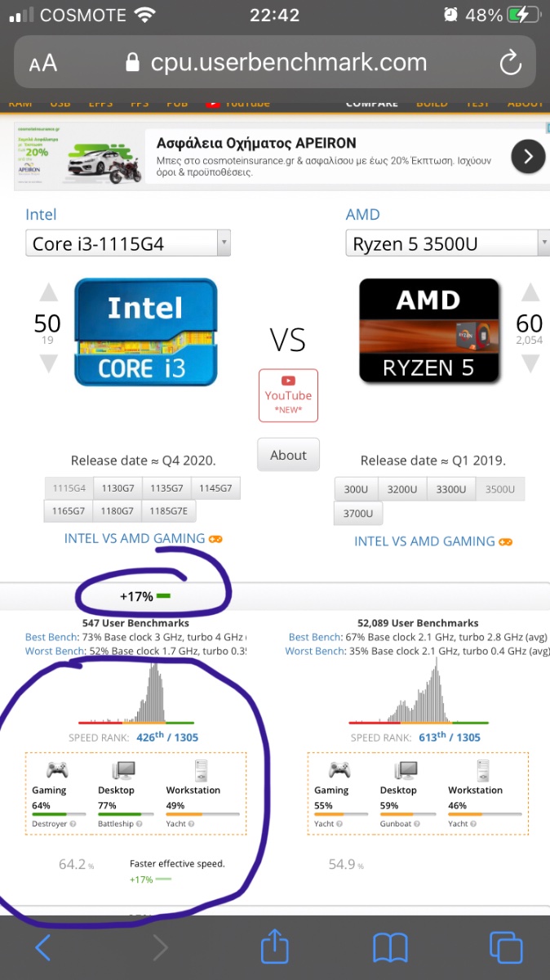This screenshot has width=550, height=980.
Task: Upvote the Intel Core i3 processor
Action: tap(49, 292)
